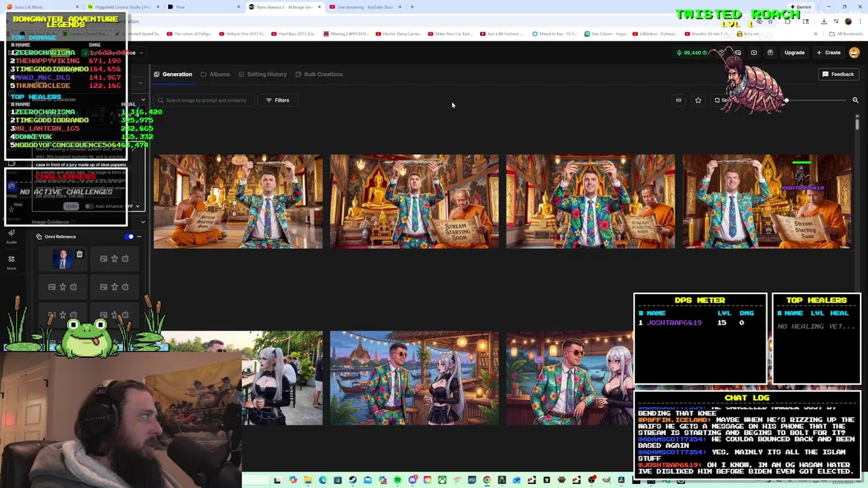The image size is (868, 488).
Task: Open first monk temple Stream Starting Soon image
Action: pyautogui.click(x=238, y=201)
